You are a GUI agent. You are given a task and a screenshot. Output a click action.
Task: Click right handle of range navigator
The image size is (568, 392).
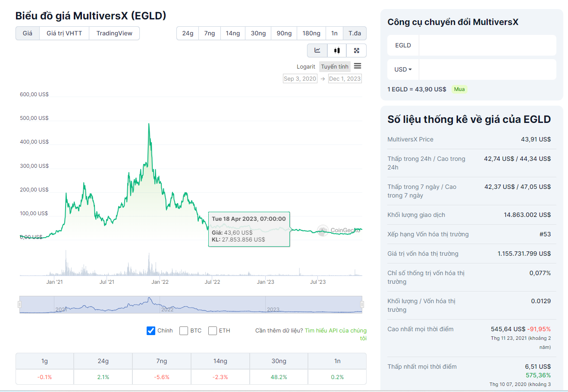tap(362, 304)
